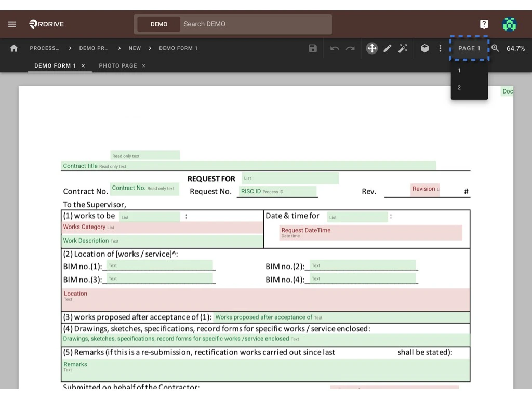Click the DEMO search scope button
The image size is (532, 399).
point(159,24)
